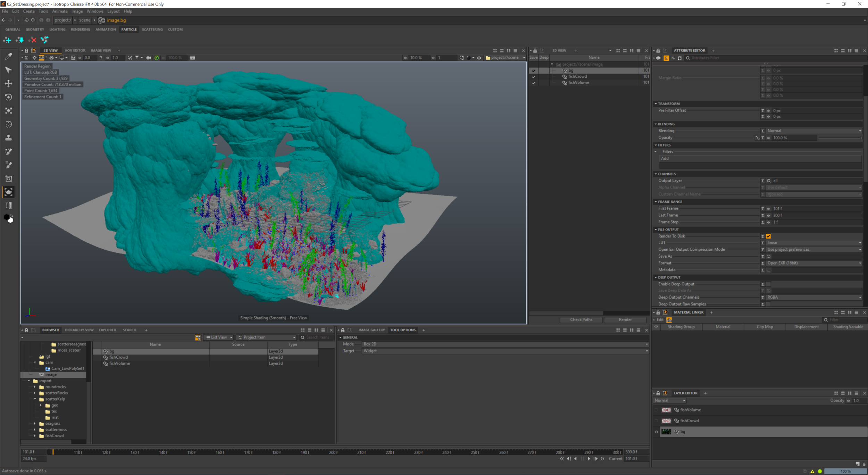Toggle Render To Disk checkbox
The height and width of the screenshot is (475, 868).
768,236
